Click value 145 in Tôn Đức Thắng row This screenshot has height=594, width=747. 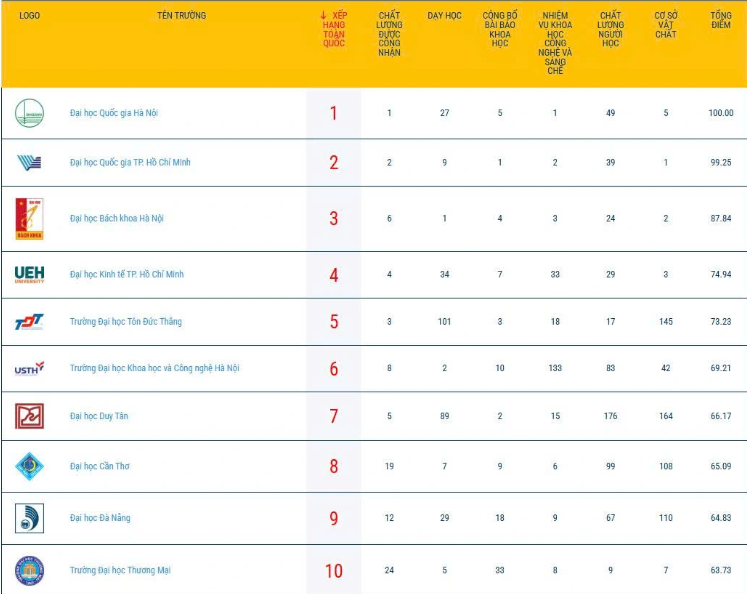(x=666, y=322)
